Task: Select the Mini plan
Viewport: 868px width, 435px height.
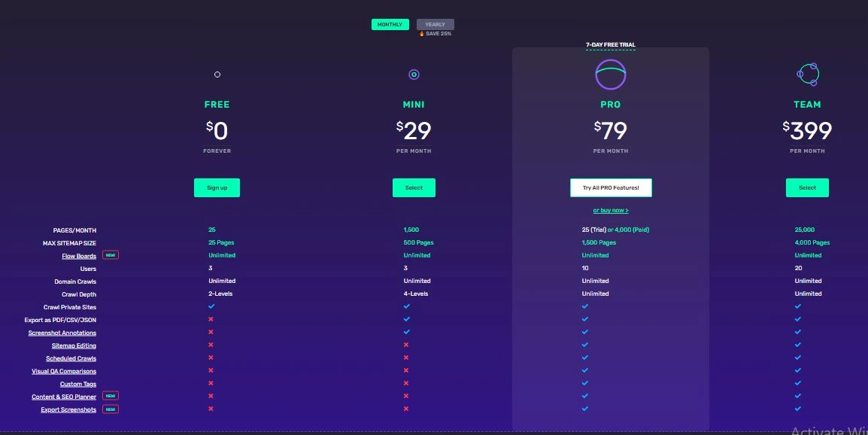Action: tap(414, 187)
